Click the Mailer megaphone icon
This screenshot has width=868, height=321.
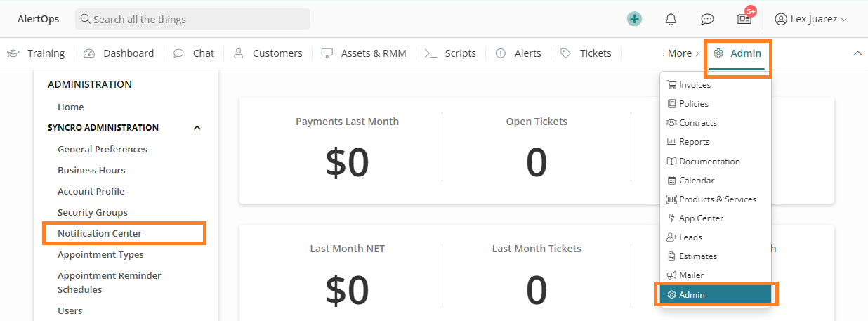pyautogui.click(x=672, y=275)
